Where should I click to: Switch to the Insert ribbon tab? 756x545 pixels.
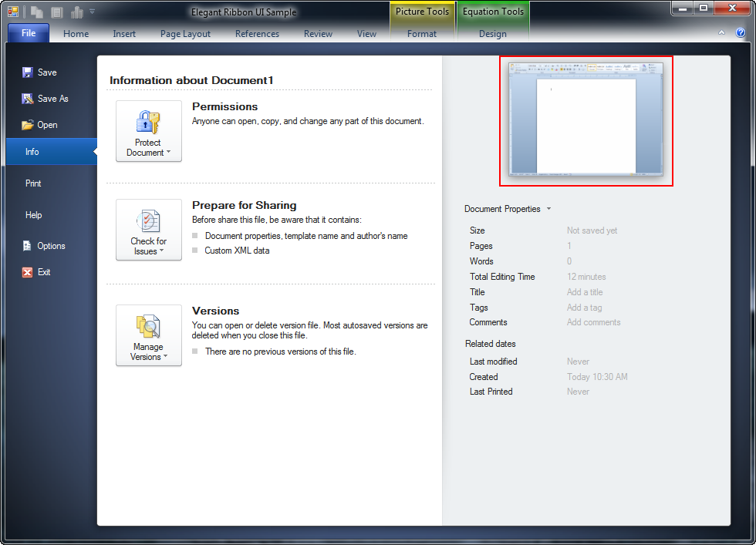coord(124,34)
